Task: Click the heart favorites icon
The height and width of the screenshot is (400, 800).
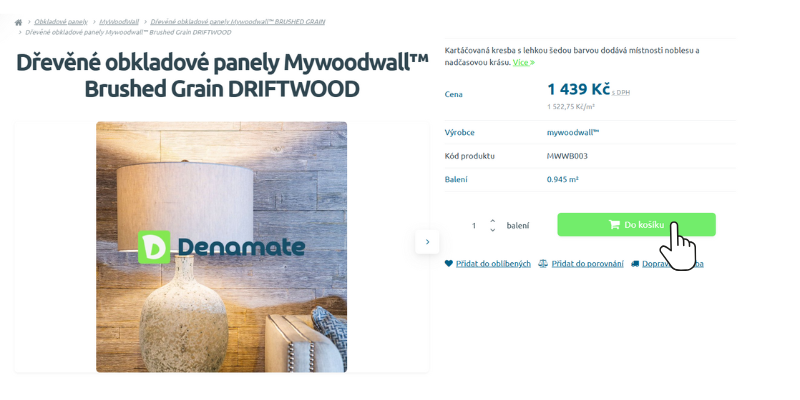Action: point(448,264)
